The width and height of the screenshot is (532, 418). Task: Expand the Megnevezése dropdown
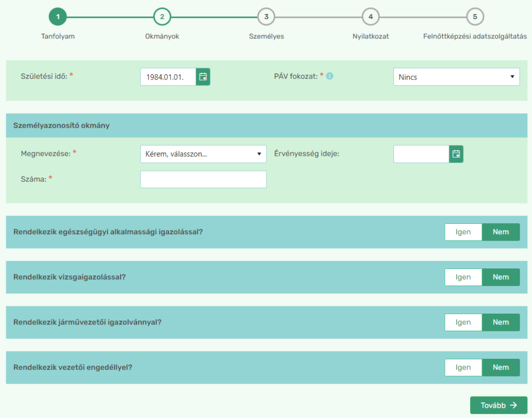(203, 154)
